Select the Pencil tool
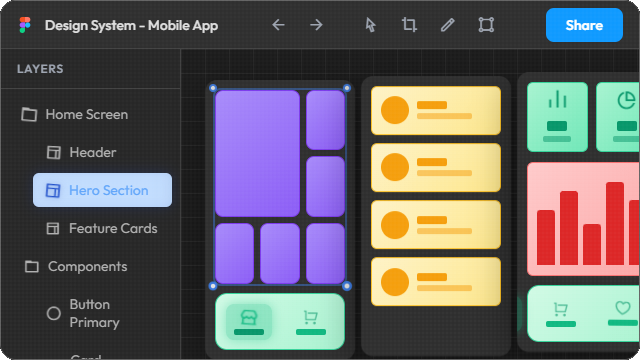Image resolution: width=640 pixels, height=360 pixels. [448, 25]
